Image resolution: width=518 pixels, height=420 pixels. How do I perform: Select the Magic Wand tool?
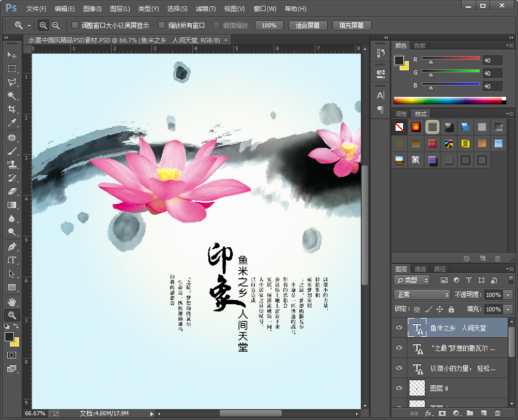click(11, 96)
